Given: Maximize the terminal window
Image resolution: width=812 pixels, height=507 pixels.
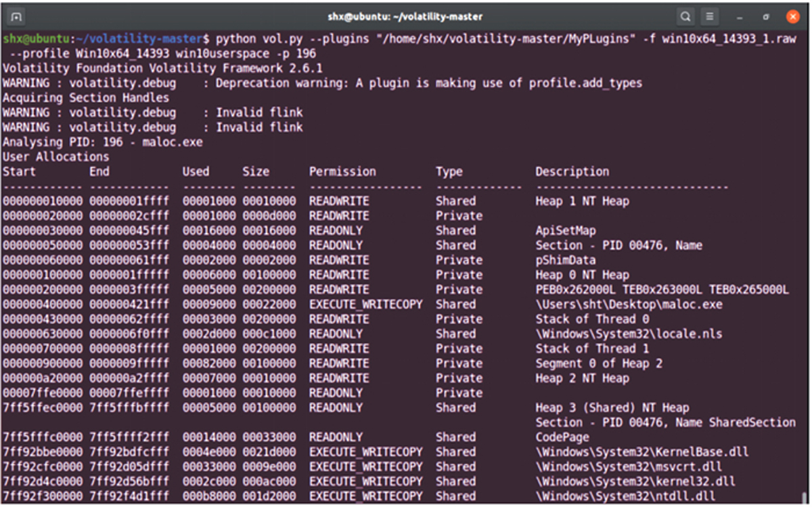Looking at the screenshot, I should [x=766, y=16].
